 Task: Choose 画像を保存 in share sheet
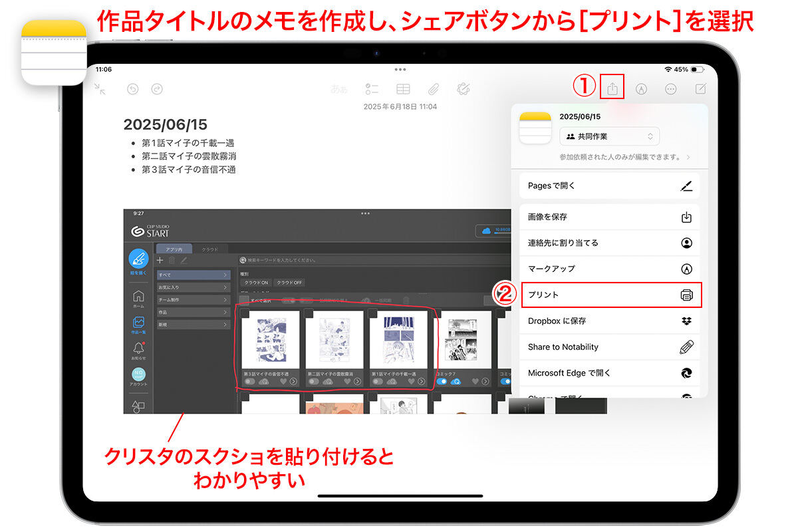[x=609, y=217]
